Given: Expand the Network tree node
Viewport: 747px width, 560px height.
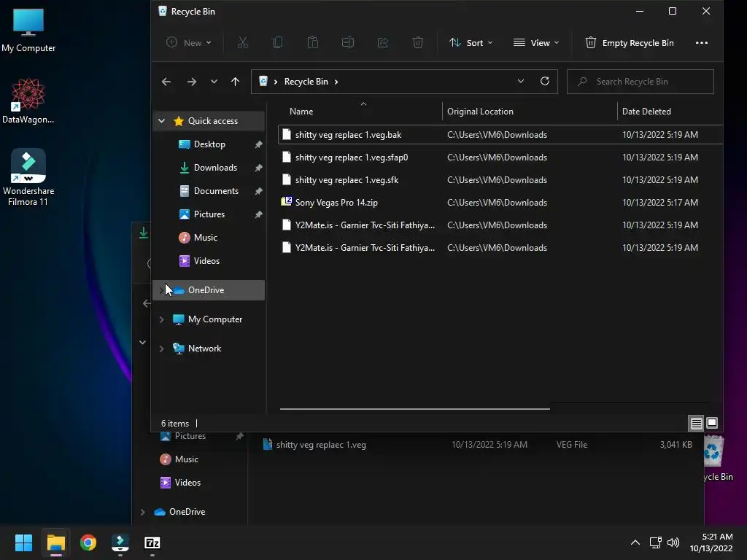Looking at the screenshot, I should (x=161, y=349).
